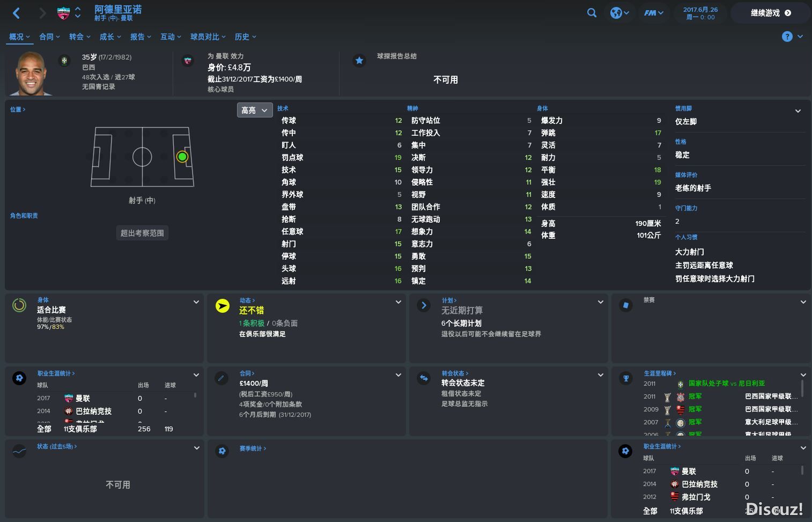This screenshot has width=812, height=522.
Task: Select the striker position dot on pitch
Action: (x=182, y=157)
